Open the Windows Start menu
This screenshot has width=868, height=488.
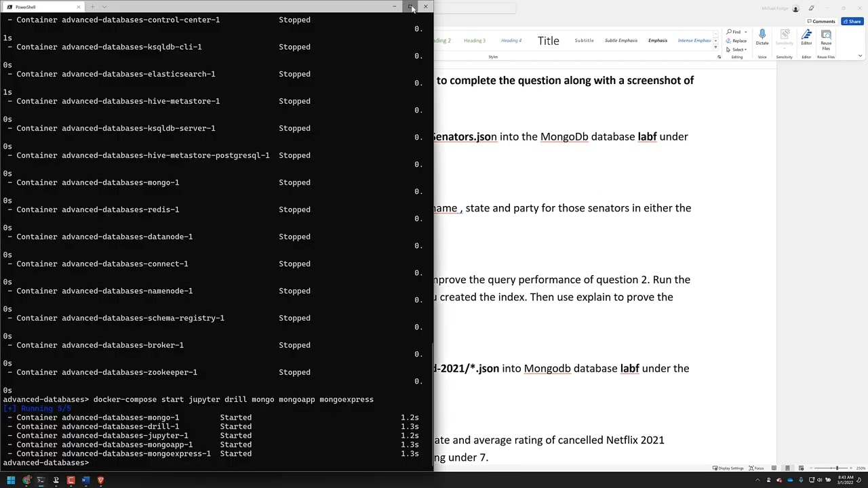click(x=11, y=481)
